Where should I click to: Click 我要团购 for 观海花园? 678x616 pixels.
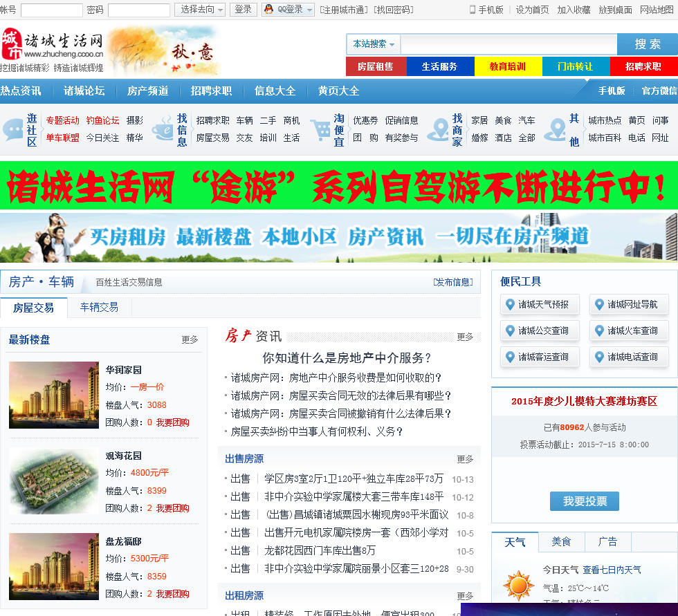pos(172,508)
